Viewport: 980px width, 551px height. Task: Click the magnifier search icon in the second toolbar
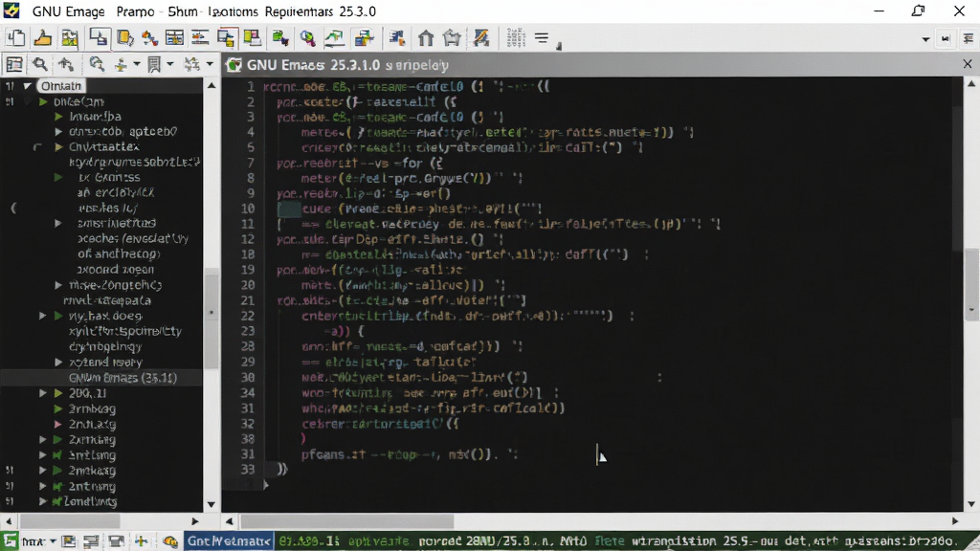pyautogui.click(x=40, y=64)
